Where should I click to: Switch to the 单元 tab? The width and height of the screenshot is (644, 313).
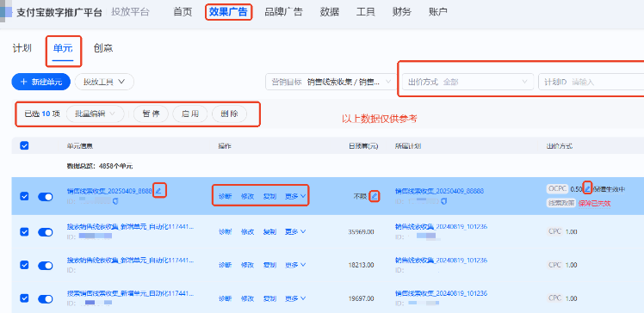[63, 48]
